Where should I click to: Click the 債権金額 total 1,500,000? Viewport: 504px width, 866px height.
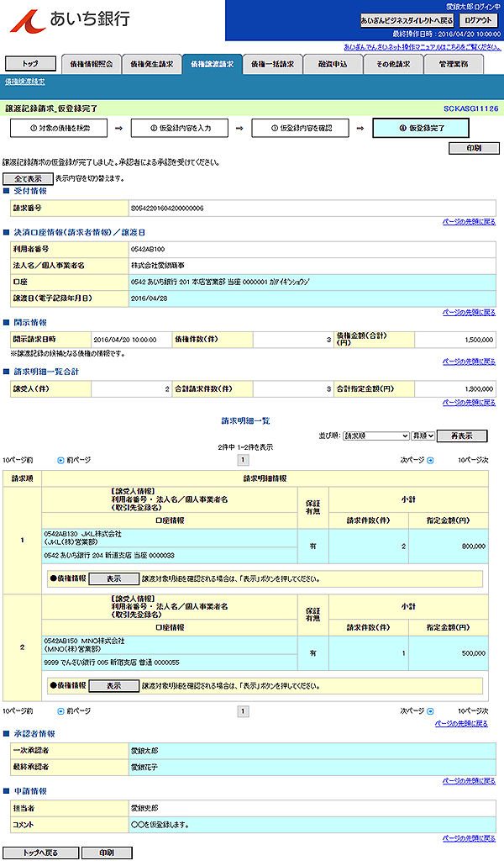pyautogui.click(x=479, y=340)
